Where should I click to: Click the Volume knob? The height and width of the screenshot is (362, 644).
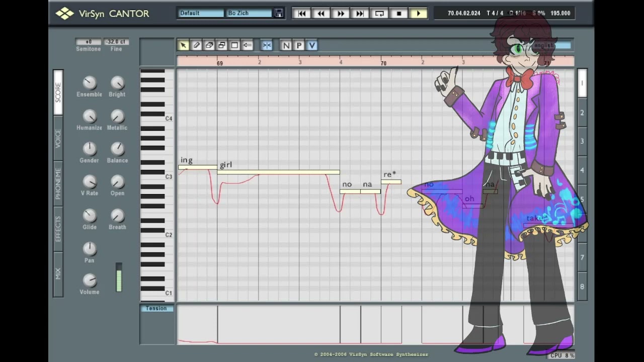tap(89, 281)
